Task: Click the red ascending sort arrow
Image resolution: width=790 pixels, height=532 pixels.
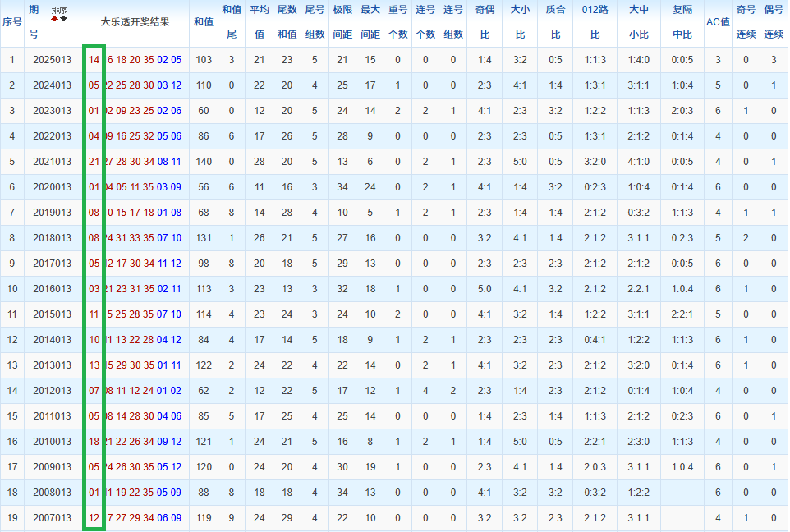Action: click(54, 19)
